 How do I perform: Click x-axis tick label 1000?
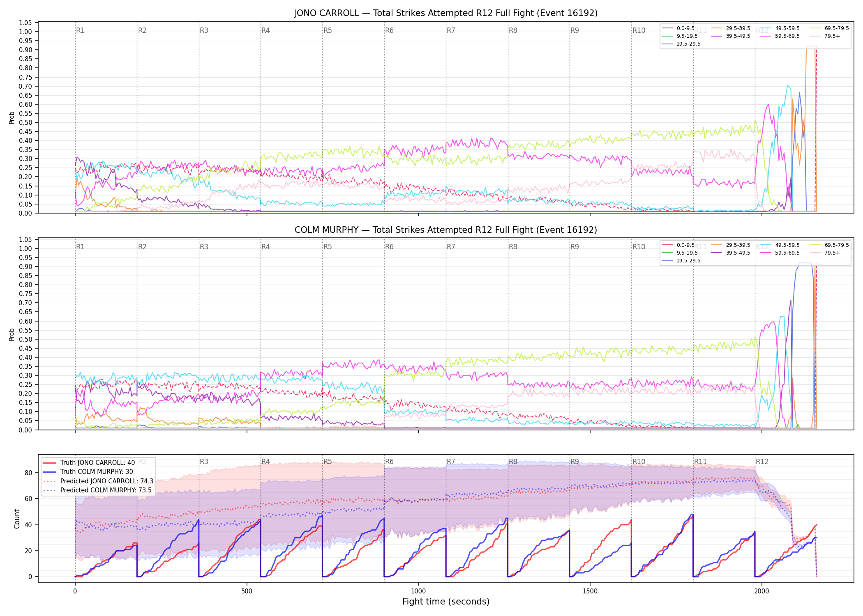(x=418, y=591)
